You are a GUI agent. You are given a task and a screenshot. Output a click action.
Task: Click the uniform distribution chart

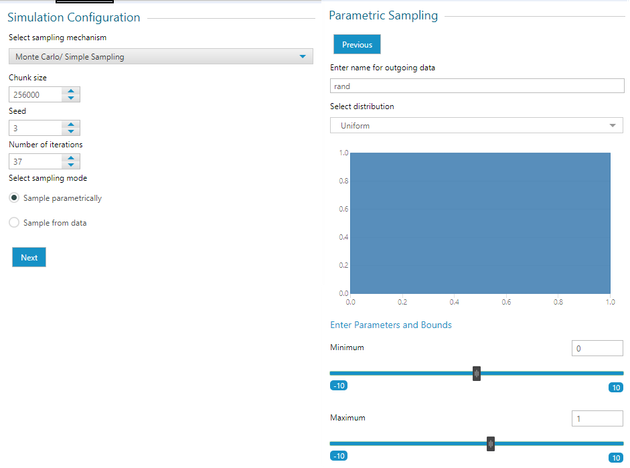pos(480,223)
